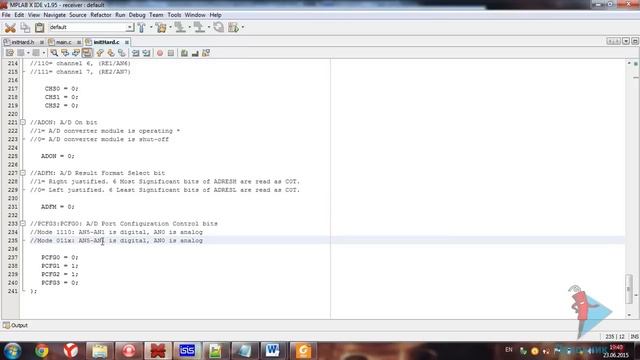640x360 pixels.
Task: Click the Stop Macro Recording icon
Action: 171,53
